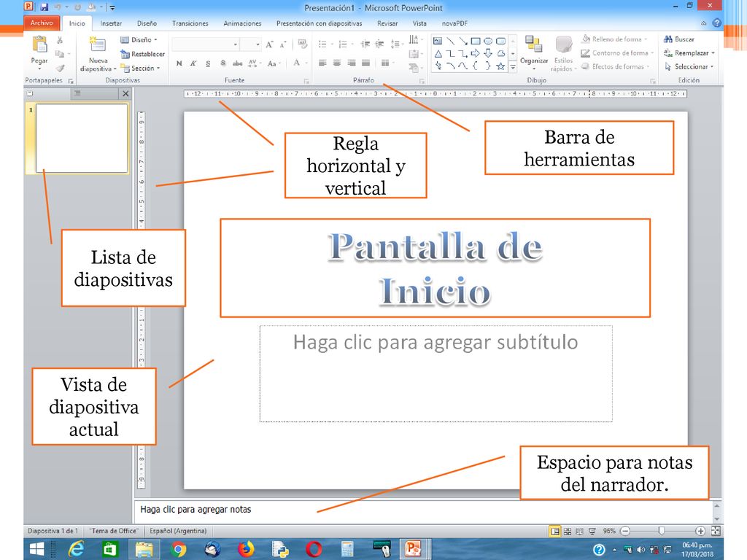Increase the indent level icon

[x=379, y=44]
